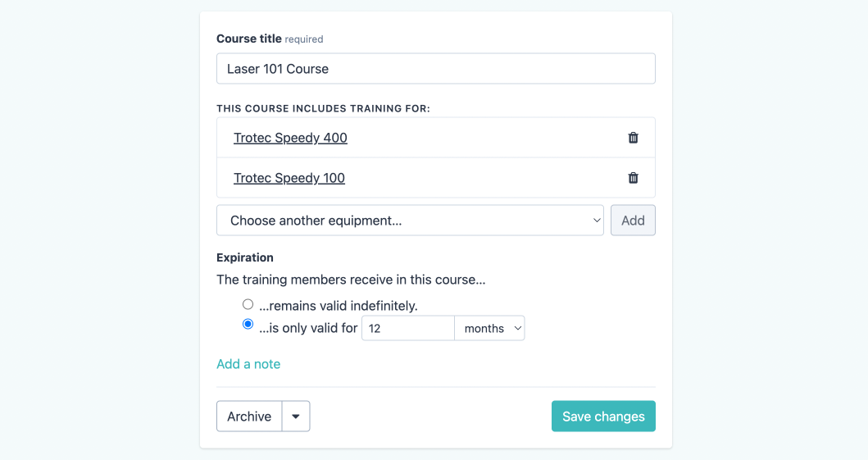Select the is only valid for radio button
This screenshot has height=460, width=868.
248,325
